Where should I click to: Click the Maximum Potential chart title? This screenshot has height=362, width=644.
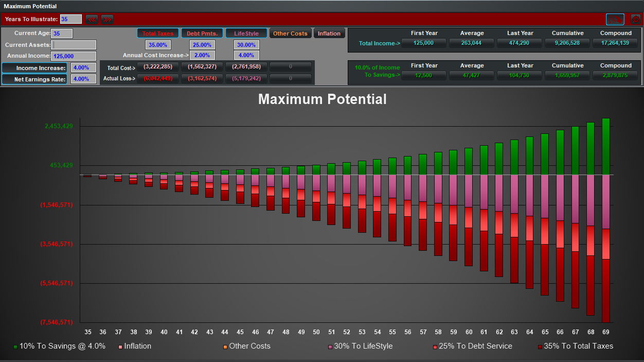[x=323, y=99]
